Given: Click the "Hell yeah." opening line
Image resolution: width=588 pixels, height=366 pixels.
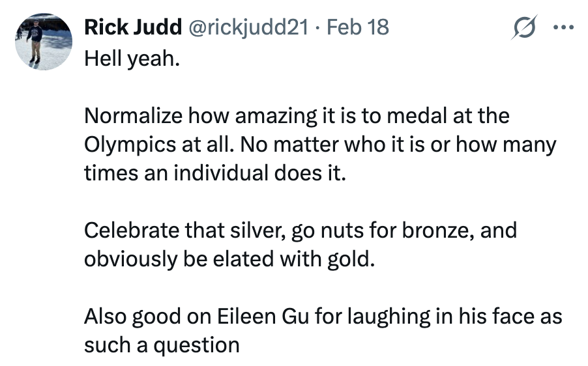Looking at the screenshot, I should click(130, 61).
